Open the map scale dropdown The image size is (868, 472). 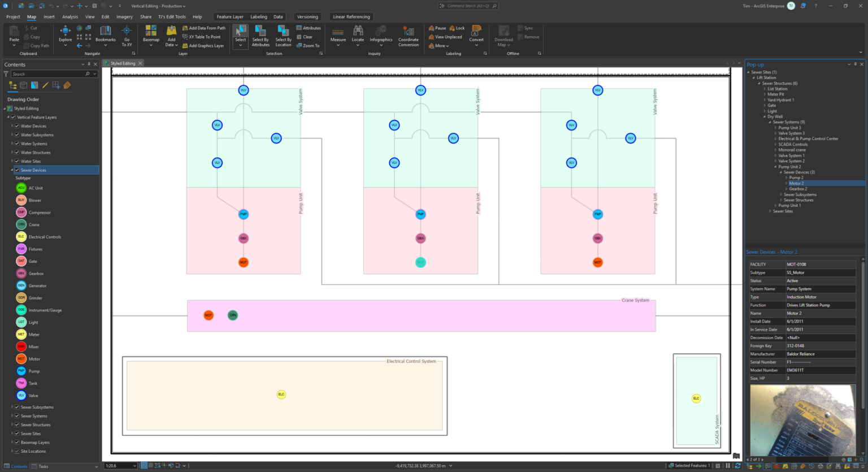[x=134, y=466]
